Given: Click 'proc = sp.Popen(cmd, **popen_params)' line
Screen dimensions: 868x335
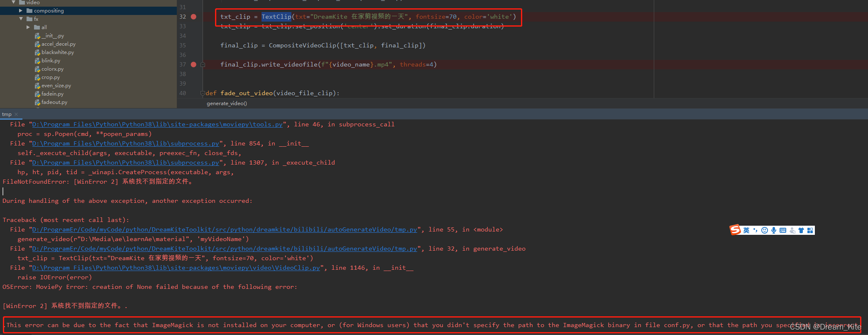Looking at the screenshot, I should [x=85, y=134].
